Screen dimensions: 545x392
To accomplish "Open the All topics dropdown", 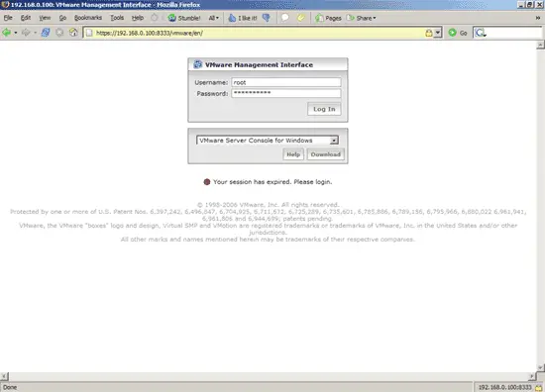I will (213, 18).
